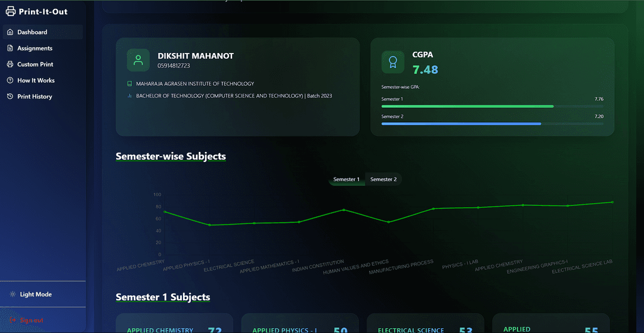
Task: Switch to Light Mode
Action: pos(43,294)
